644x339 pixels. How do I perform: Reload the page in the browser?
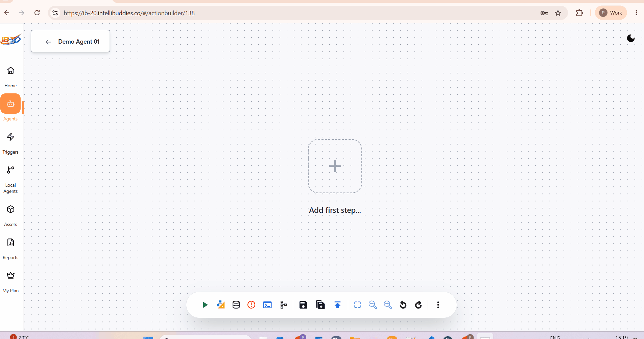pos(37,13)
